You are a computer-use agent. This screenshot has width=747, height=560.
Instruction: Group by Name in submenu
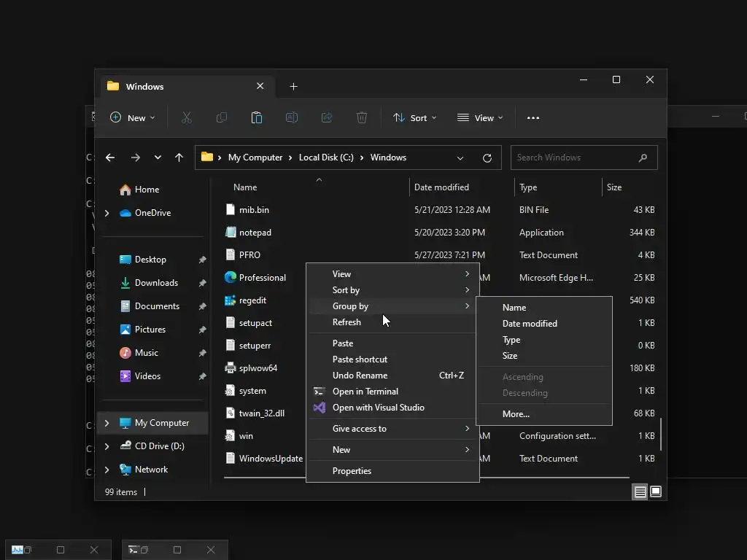coord(544,308)
